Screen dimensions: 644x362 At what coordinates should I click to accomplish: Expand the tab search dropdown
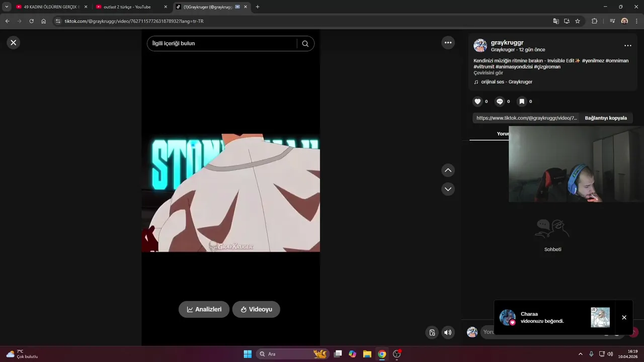[7, 7]
